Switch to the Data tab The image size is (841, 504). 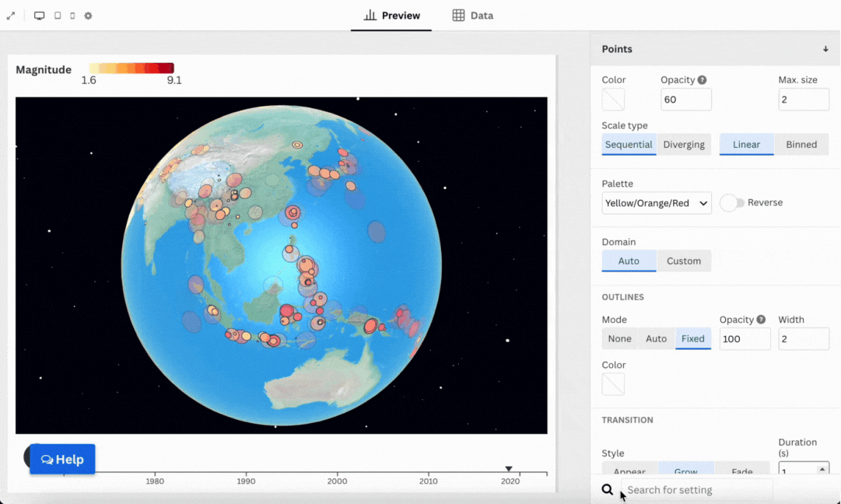[472, 16]
